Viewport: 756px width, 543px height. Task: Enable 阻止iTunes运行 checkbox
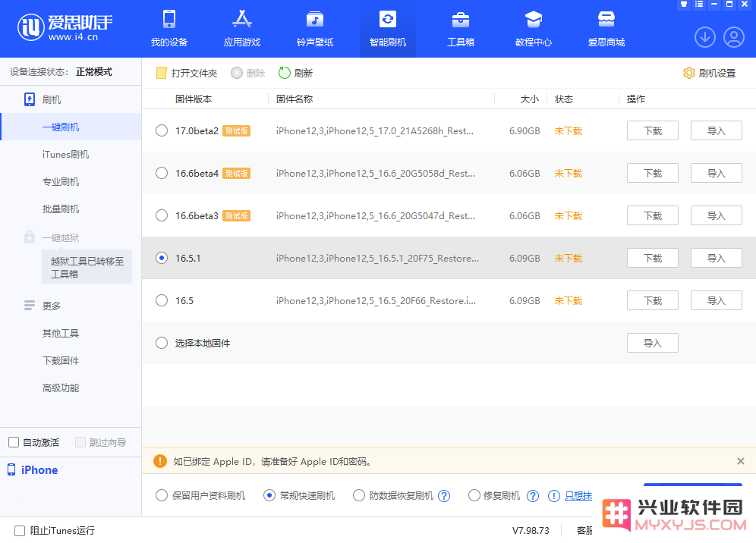(x=20, y=530)
